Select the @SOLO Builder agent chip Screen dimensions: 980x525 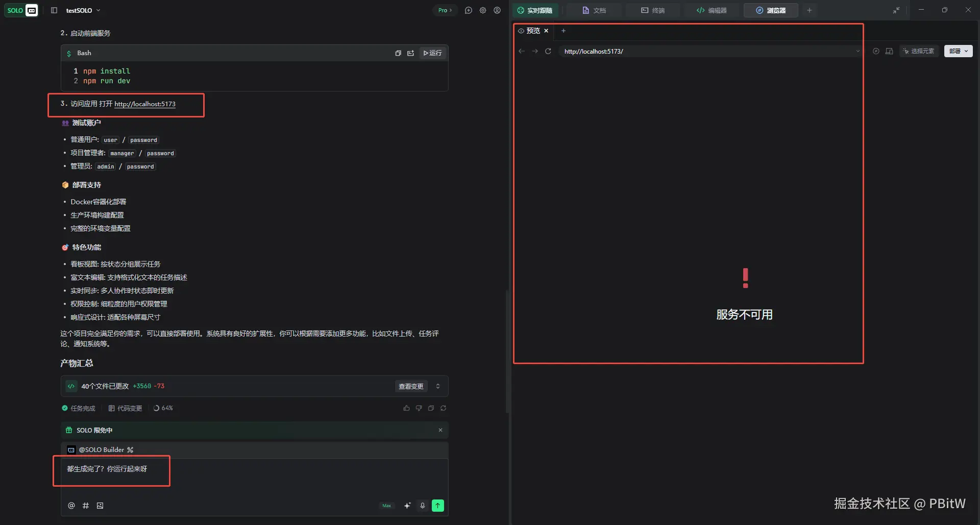[x=101, y=450]
